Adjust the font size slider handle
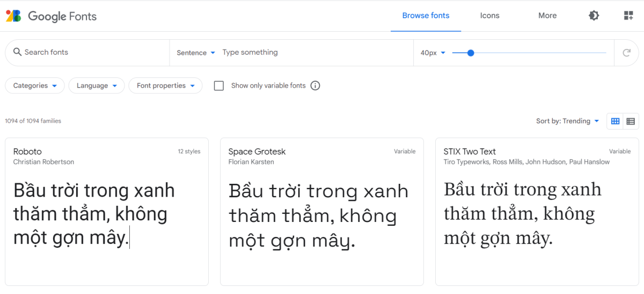 471,53
